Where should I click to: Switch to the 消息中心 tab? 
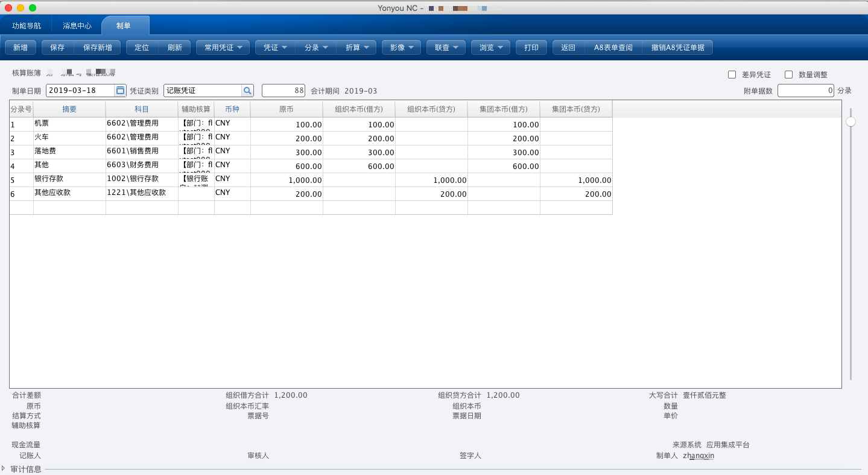[77, 26]
